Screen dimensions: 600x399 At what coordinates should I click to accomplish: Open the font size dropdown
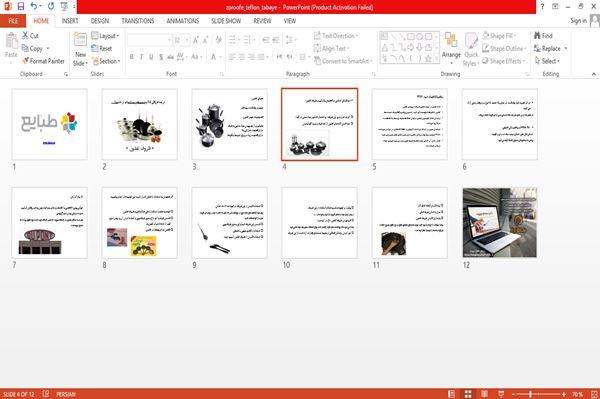(x=181, y=40)
